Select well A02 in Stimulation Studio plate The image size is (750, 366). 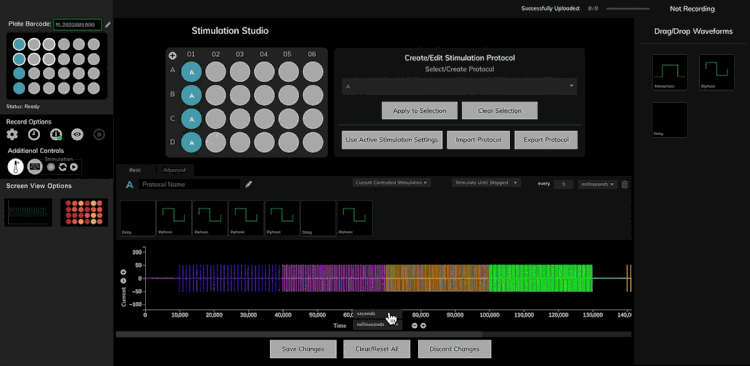(216, 72)
